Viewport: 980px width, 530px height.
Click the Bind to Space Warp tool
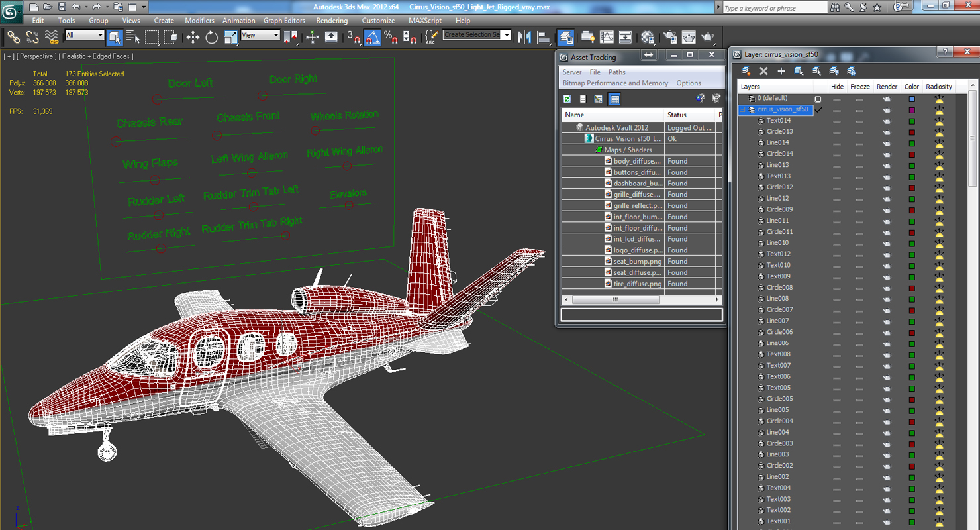click(51, 37)
